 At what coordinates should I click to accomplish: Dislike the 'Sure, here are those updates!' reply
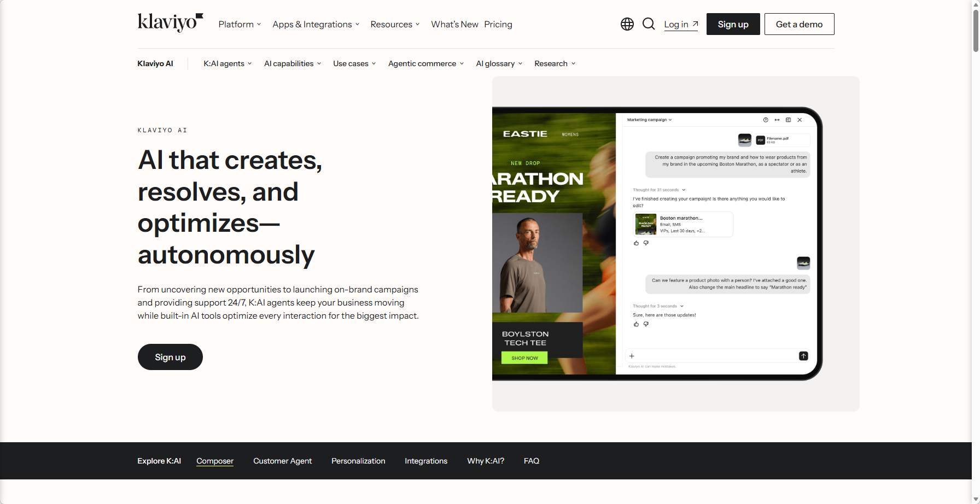(646, 324)
